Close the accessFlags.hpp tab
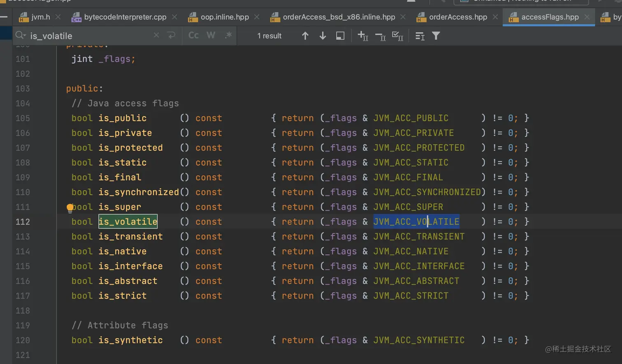Screen dimensions: 622x364 [x=587, y=17]
